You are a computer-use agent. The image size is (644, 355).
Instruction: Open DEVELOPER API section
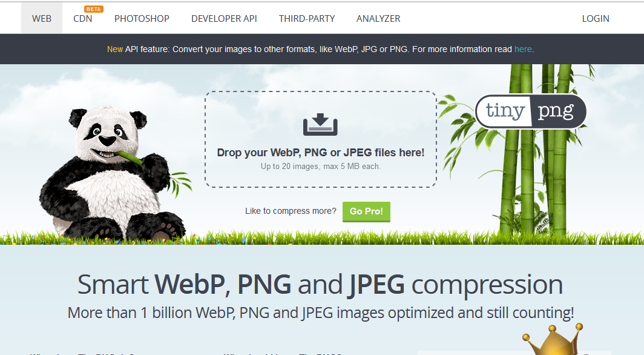(x=224, y=19)
